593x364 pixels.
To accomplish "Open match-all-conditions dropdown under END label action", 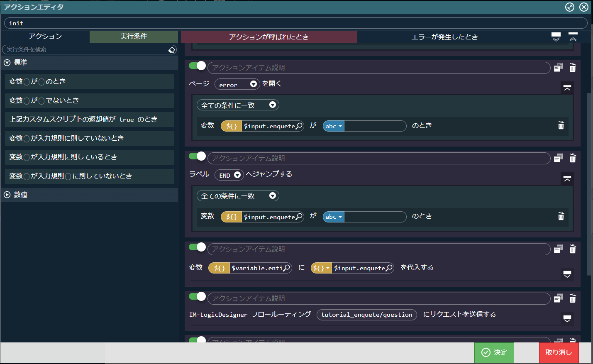I will pyautogui.click(x=238, y=195).
